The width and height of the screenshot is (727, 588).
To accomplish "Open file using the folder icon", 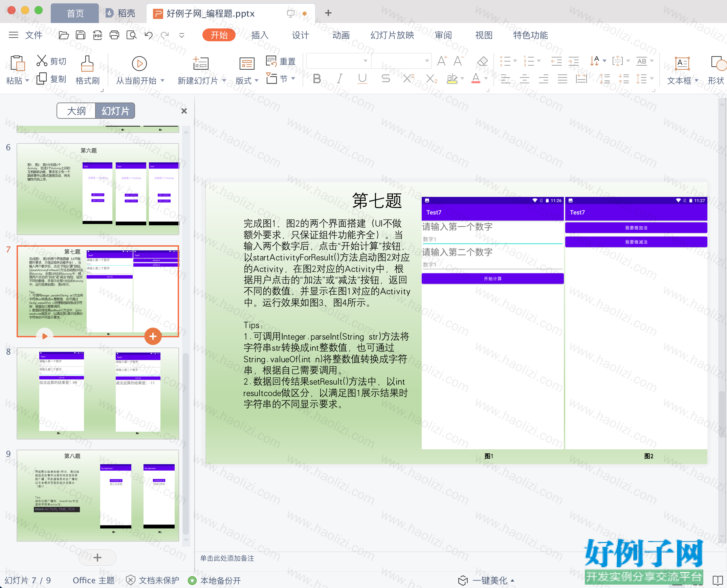I will tap(64, 35).
